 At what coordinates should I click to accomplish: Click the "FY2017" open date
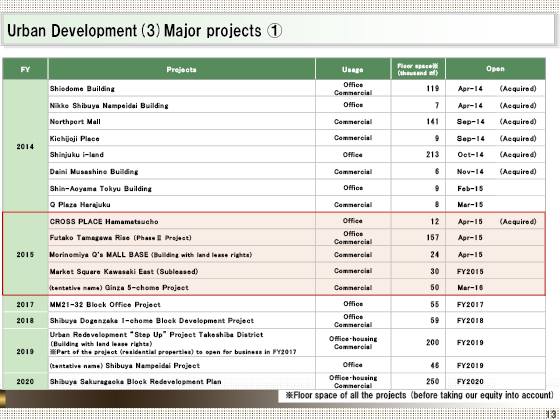470,305
